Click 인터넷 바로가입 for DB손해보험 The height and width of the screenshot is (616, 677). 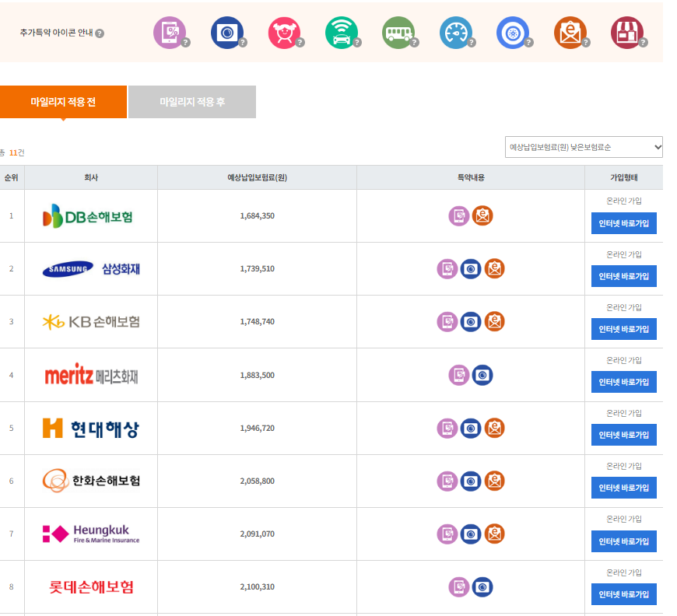tap(624, 223)
